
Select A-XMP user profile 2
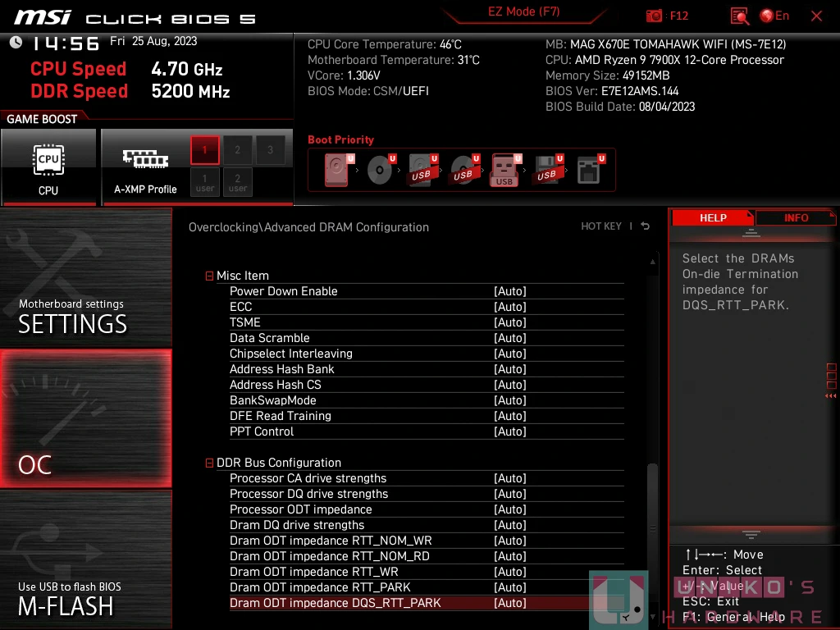237,183
